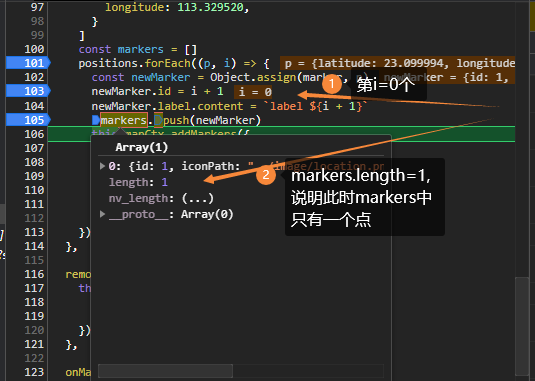Click Array(0) value of __proto__
The image size is (535, 381).
(207, 214)
